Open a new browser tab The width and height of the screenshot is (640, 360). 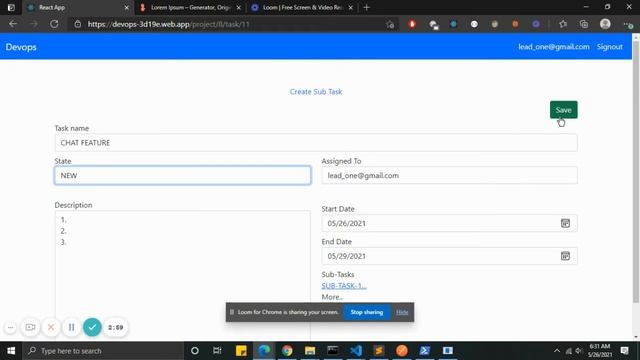367,7
